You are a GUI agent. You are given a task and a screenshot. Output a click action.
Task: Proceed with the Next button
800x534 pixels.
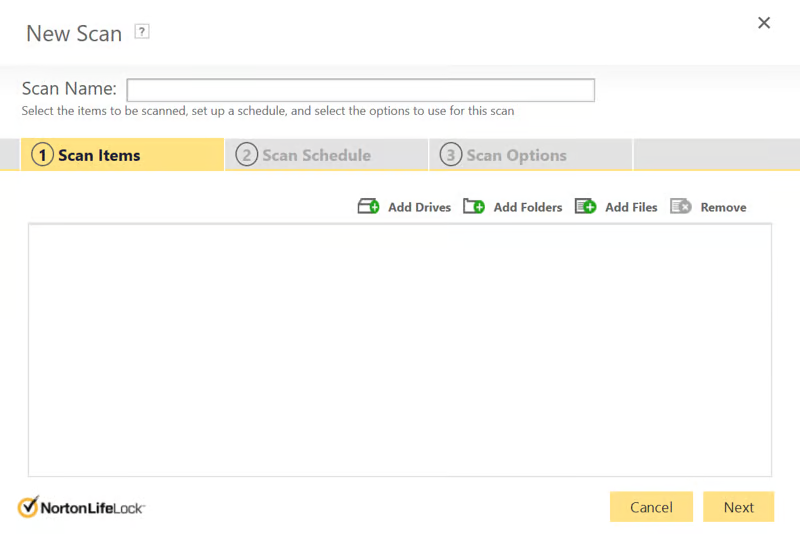(738, 507)
